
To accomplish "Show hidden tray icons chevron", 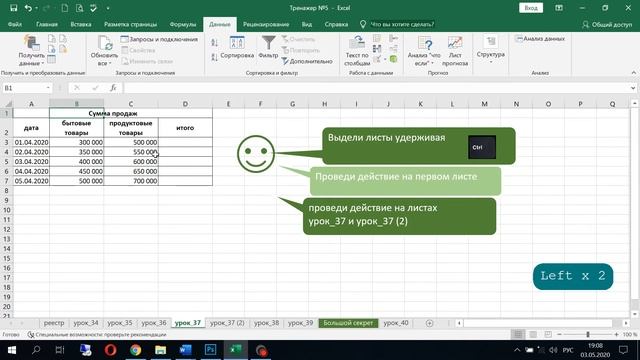I will (x=517, y=350).
